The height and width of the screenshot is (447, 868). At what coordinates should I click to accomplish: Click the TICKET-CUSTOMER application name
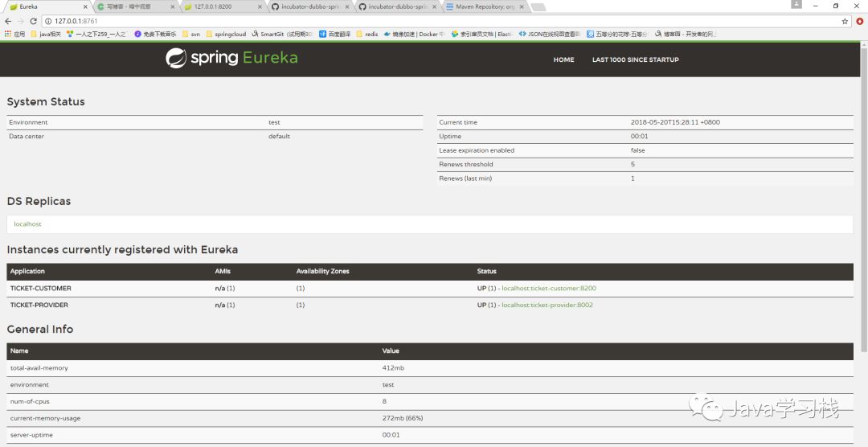coord(40,289)
